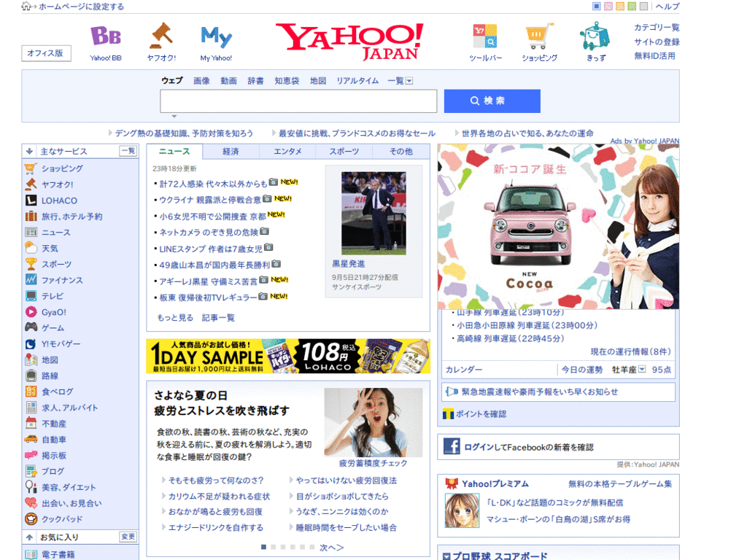
Task: Click the Yahoo! JAPAN logo
Action: (x=349, y=42)
